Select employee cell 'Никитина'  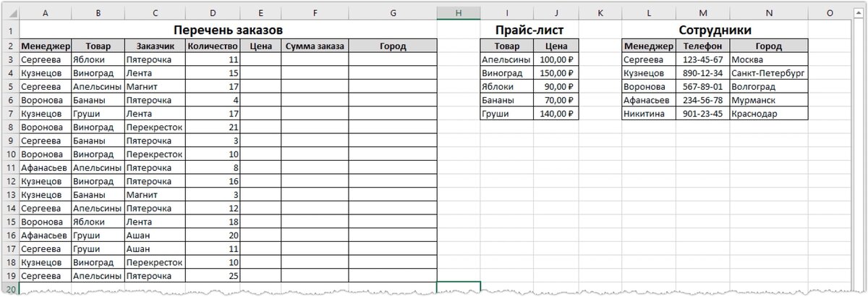pos(650,114)
